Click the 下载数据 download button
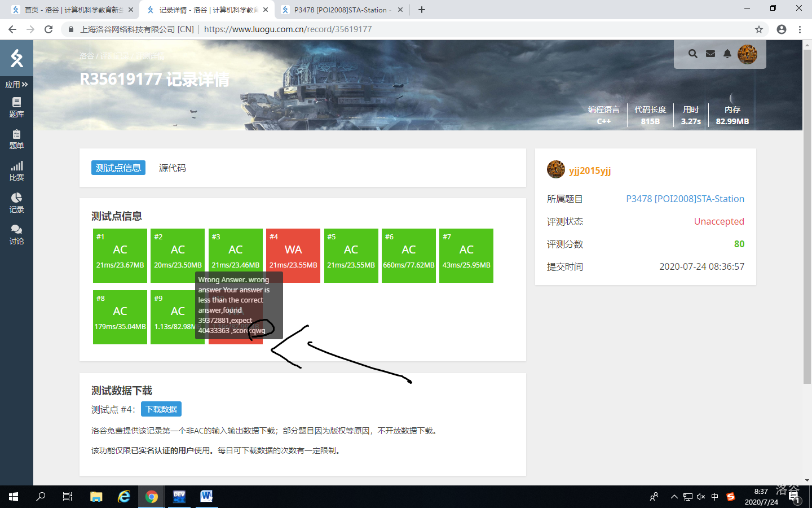This screenshot has height=508, width=812. 161,409
